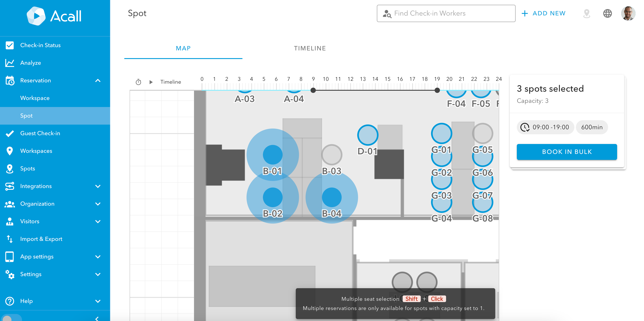The width and height of the screenshot is (644, 321).
Task: Deselect spot B-02
Action: pyautogui.click(x=272, y=197)
